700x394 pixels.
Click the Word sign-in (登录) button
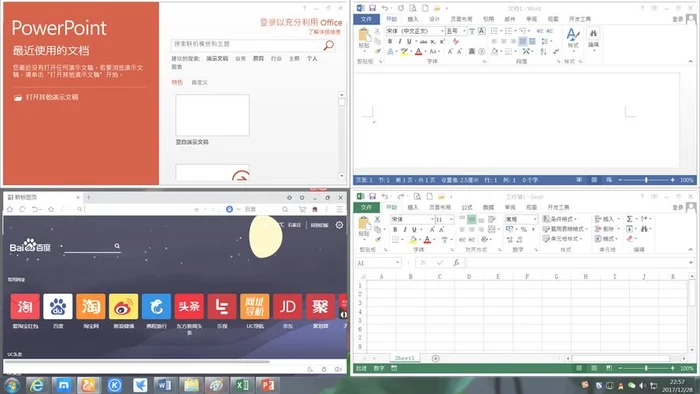678,19
